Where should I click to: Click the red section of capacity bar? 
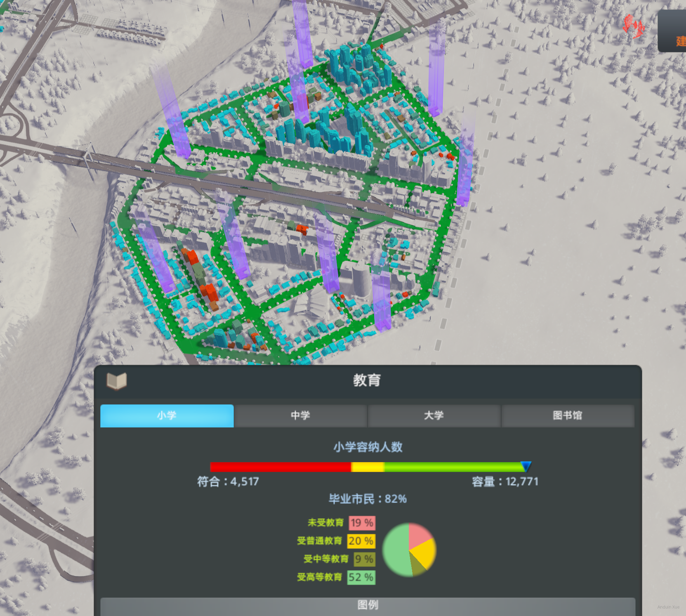click(281, 467)
